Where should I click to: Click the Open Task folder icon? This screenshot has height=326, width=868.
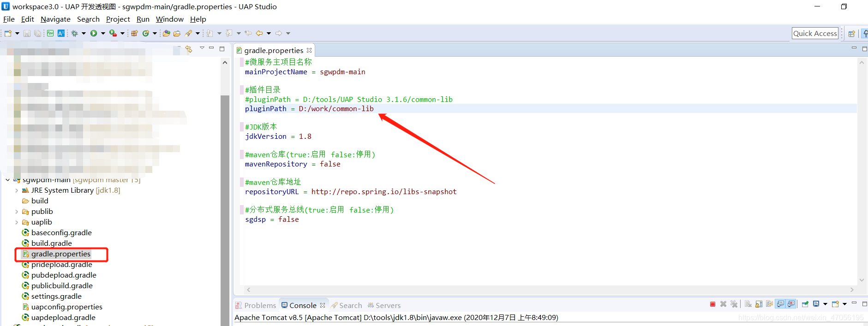tap(177, 33)
